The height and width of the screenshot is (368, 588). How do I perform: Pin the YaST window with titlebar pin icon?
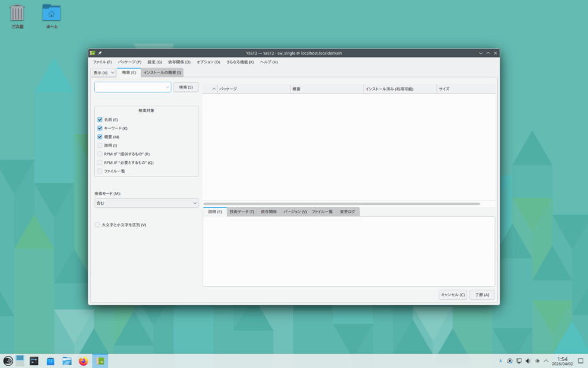(100, 53)
